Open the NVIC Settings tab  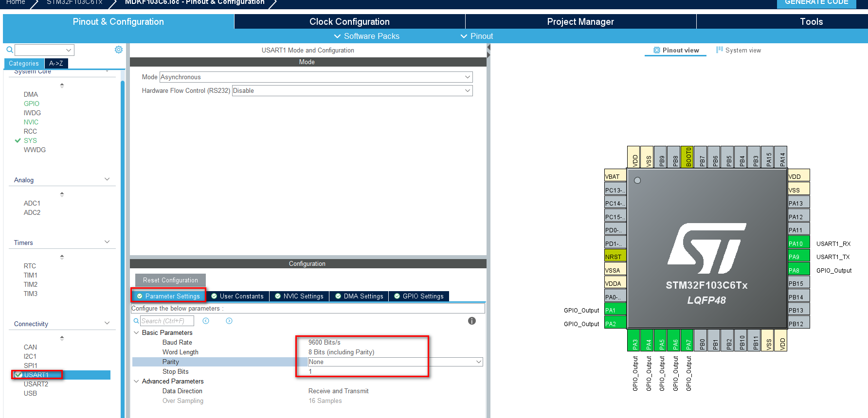299,296
